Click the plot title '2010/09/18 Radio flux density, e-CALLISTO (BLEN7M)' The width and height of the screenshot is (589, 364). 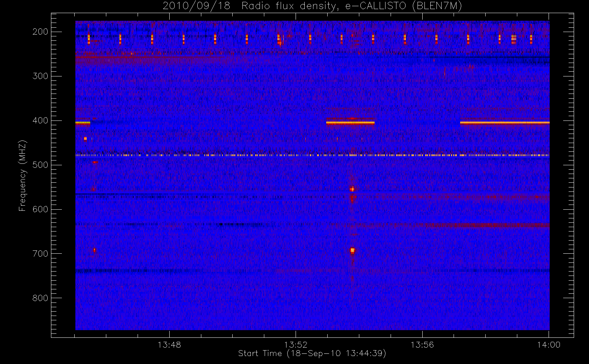pos(312,6)
